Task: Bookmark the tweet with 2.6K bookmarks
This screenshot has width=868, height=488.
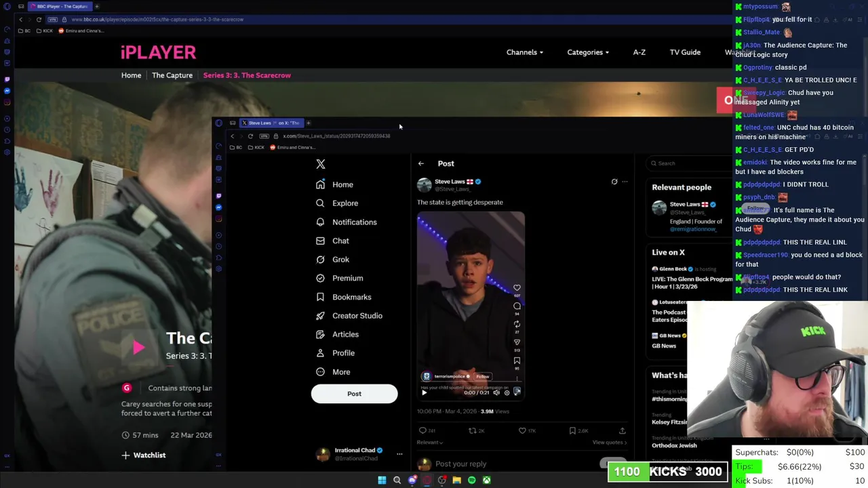Action: 578,430
